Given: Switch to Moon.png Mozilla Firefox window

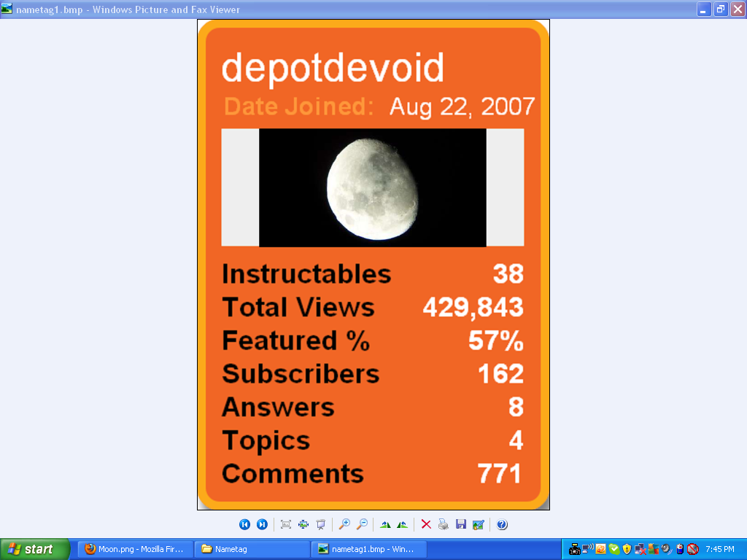Looking at the screenshot, I should 135,549.
